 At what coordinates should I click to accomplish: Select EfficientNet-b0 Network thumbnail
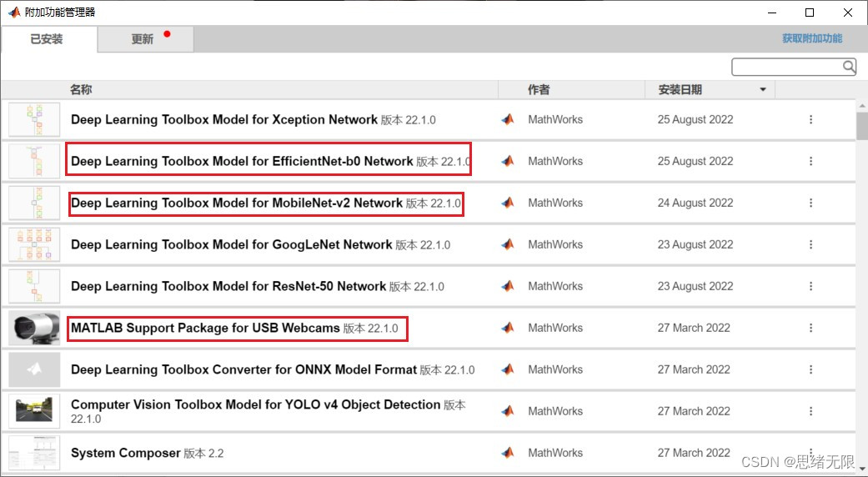pyautogui.click(x=34, y=161)
